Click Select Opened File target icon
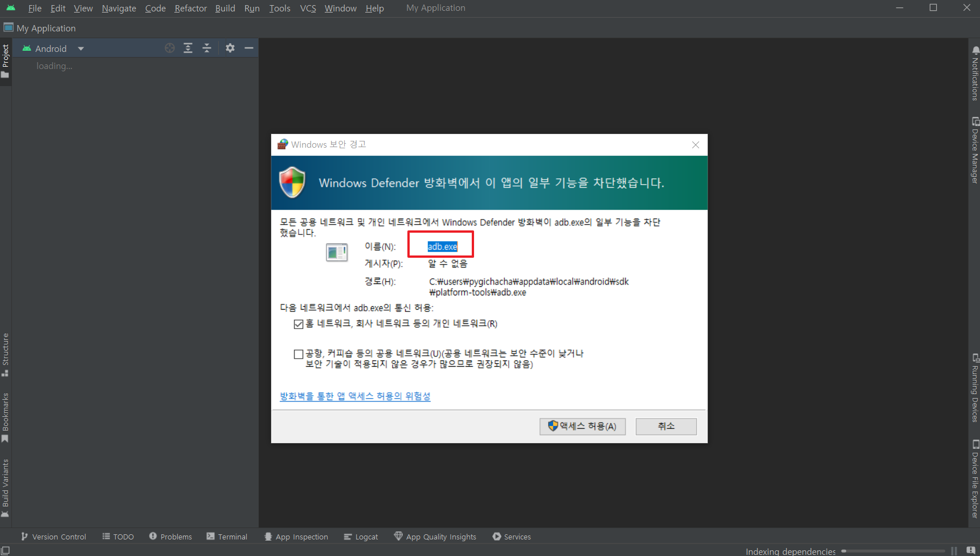Viewport: 980px width, 556px height. [170, 48]
